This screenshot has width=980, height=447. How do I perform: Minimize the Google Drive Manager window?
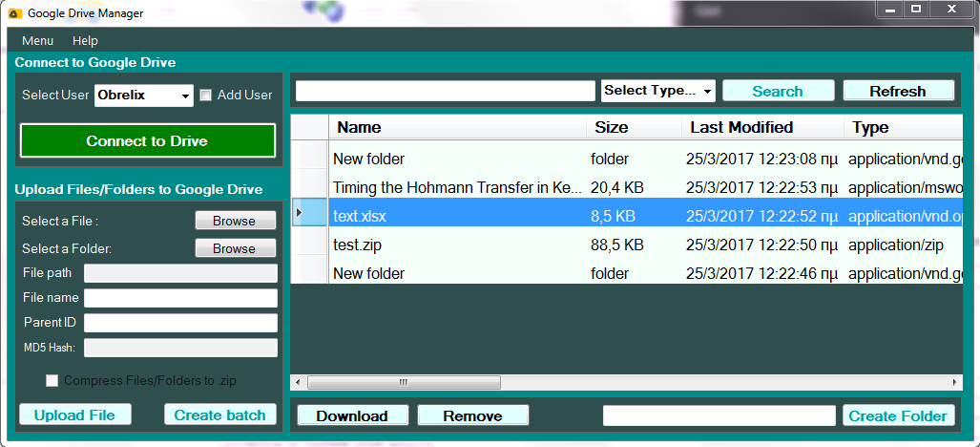coord(890,9)
